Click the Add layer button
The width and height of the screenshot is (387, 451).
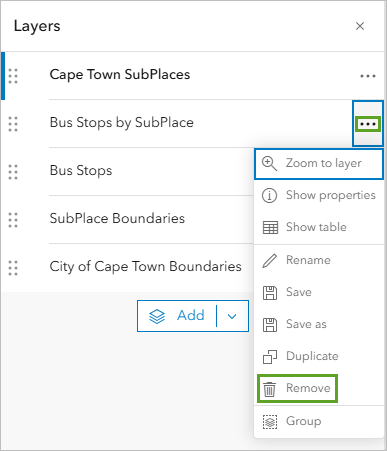pos(177,316)
